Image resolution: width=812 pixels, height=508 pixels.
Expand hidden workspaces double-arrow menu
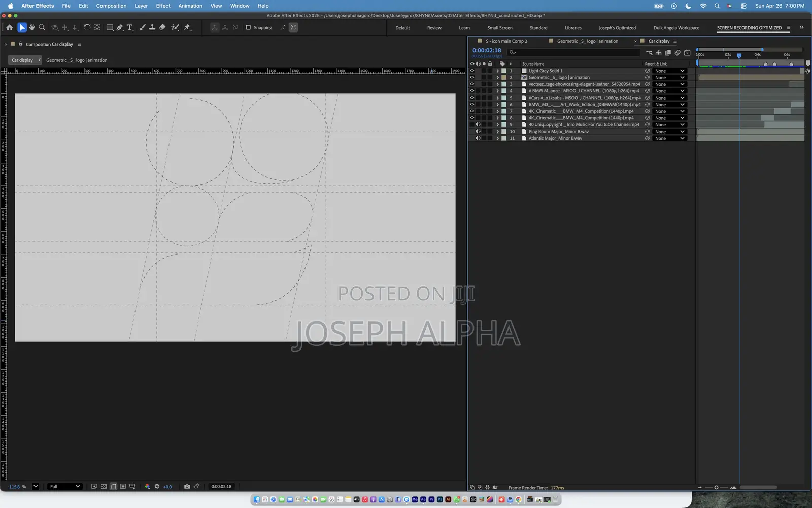[801, 27]
